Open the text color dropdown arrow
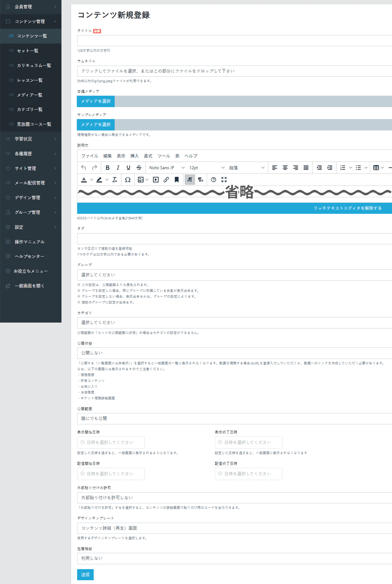 91,180
